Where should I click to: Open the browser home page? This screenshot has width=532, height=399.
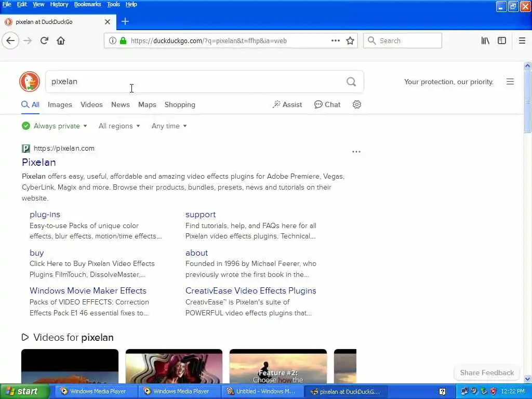61,41
